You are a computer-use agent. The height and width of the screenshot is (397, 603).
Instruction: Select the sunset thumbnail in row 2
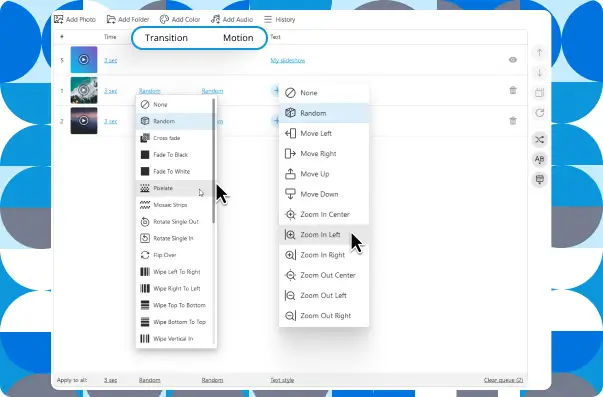[84, 121]
